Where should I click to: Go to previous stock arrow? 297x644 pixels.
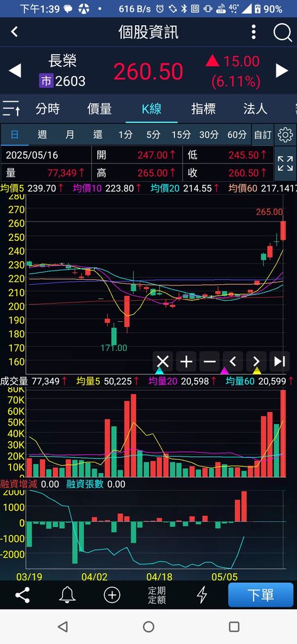coord(15,70)
